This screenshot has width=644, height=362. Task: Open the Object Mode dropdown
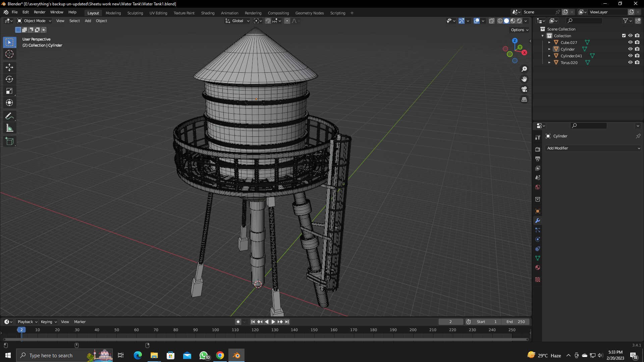[x=34, y=21]
